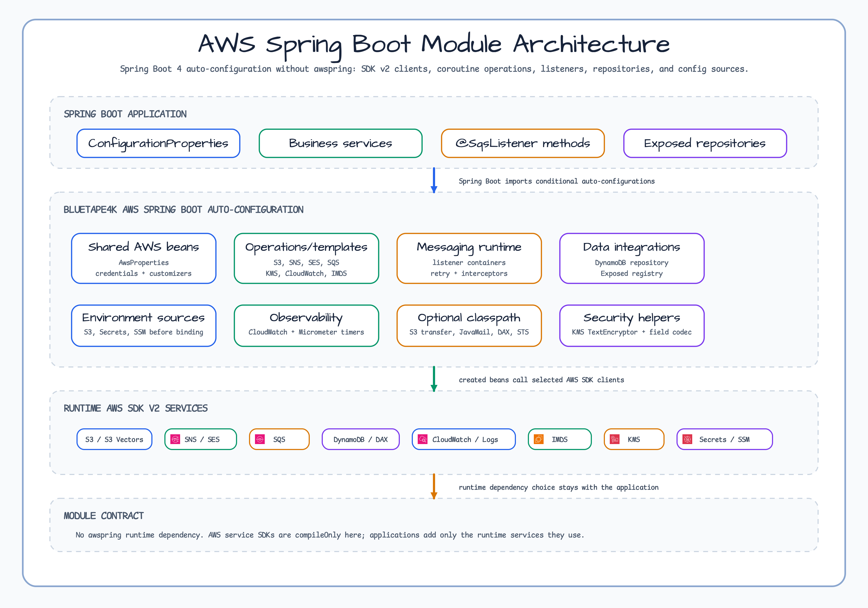Click 'created beans call selected AWS SDK clients' label
Image resolution: width=868 pixels, height=608 pixels.
click(541, 380)
